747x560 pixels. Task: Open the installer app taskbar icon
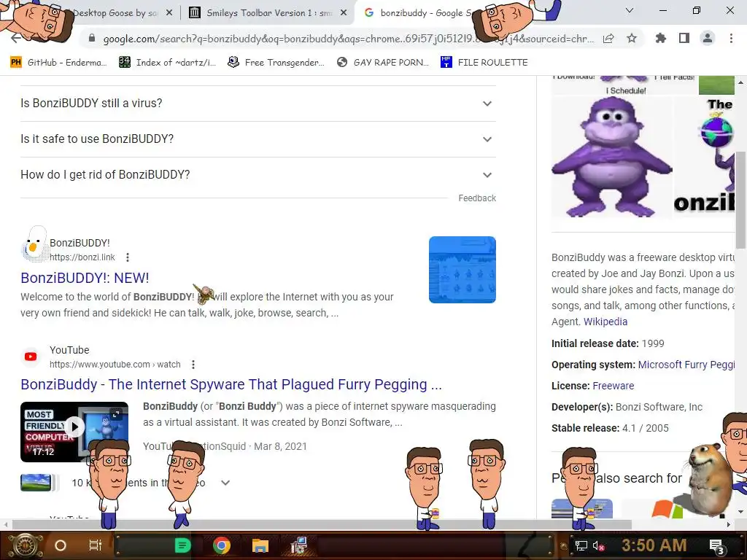299,545
